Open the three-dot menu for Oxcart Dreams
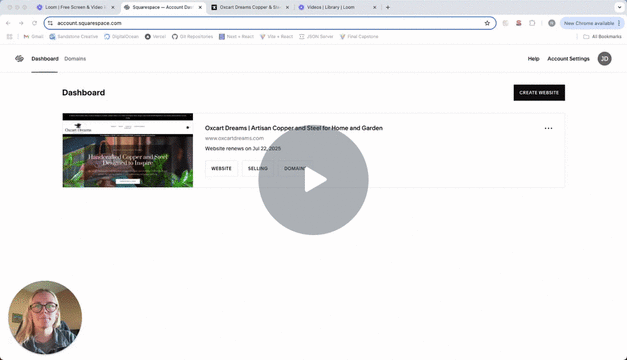627x360 pixels. 548,128
